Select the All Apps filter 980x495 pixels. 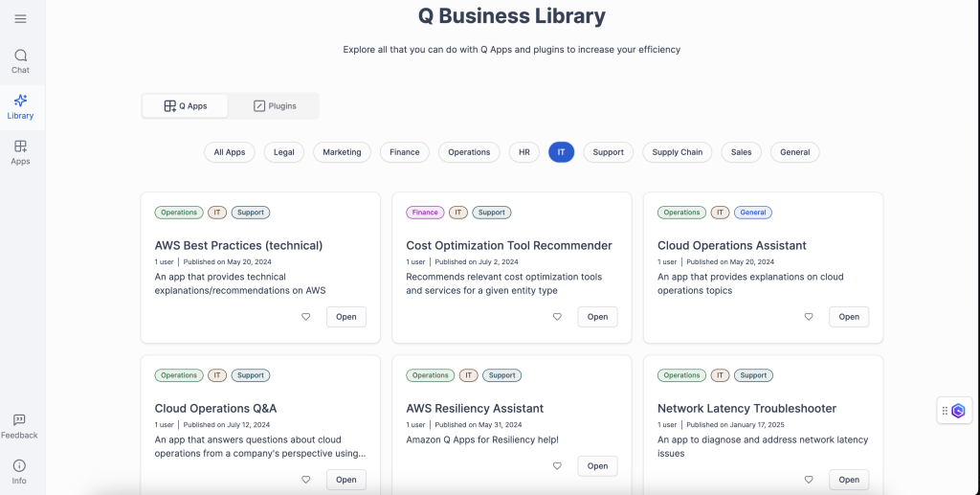coord(230,152)
